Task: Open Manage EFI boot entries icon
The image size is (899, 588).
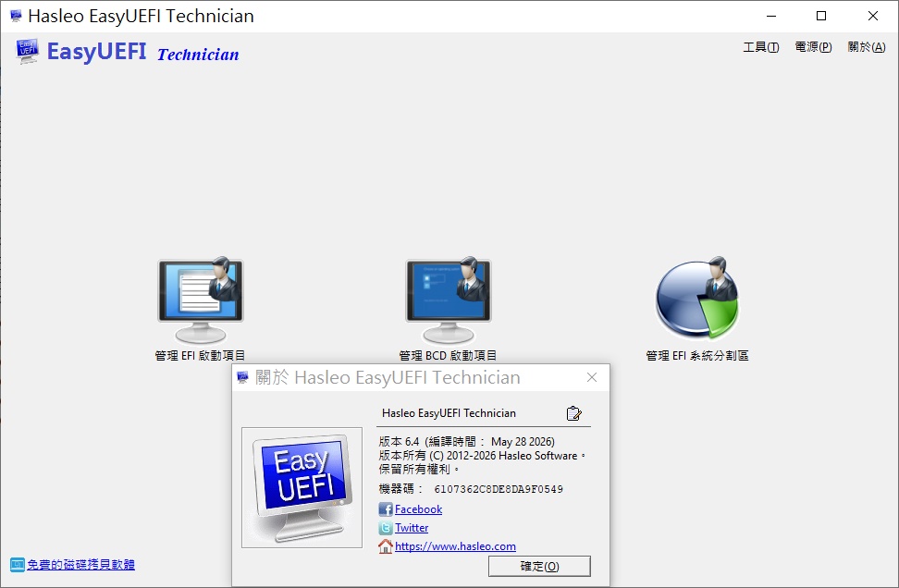Action: pos(201,300)
